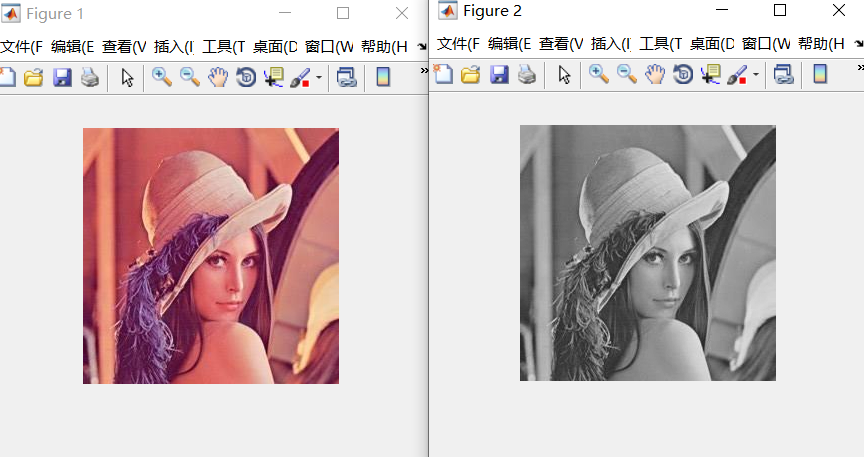Open 文件 menu in Figure 2
Viewport: 864px width, 457px height.
(458, 44)
